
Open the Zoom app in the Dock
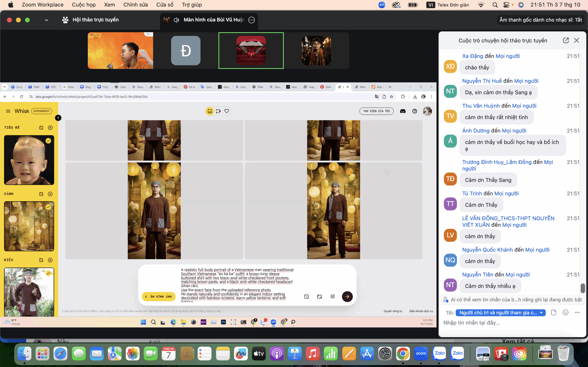coord(421,353)
